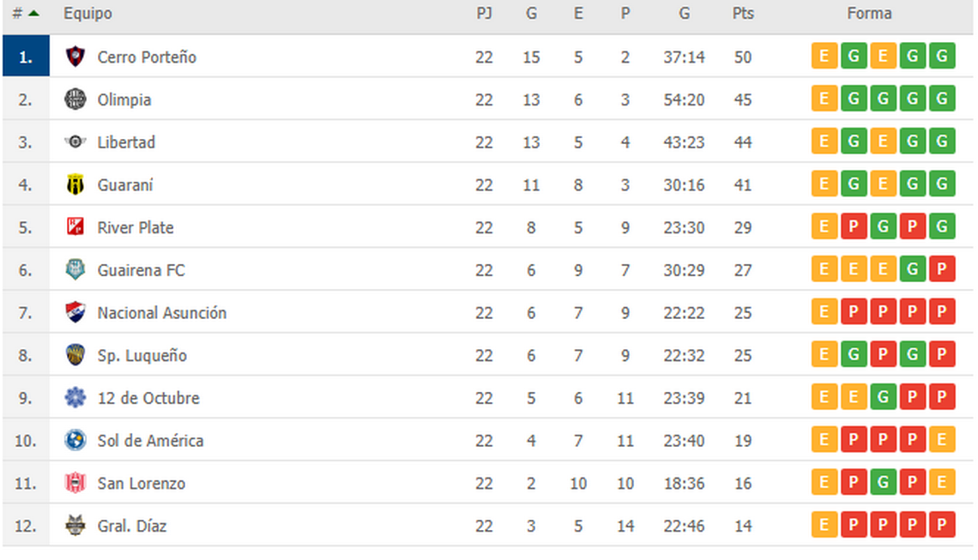Click Cerro Porteño's latest green G form badge
This screenshot has width=978, height=560.
942,56
